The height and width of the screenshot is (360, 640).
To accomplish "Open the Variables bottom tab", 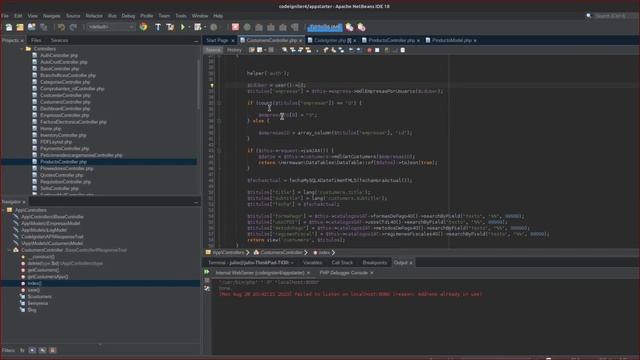I will (313, 263).
